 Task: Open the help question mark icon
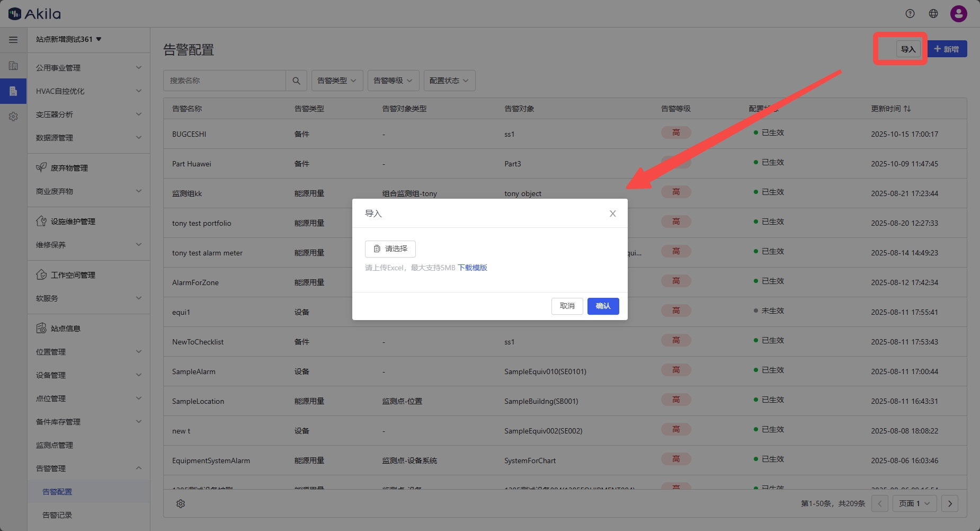click(910, 14)
